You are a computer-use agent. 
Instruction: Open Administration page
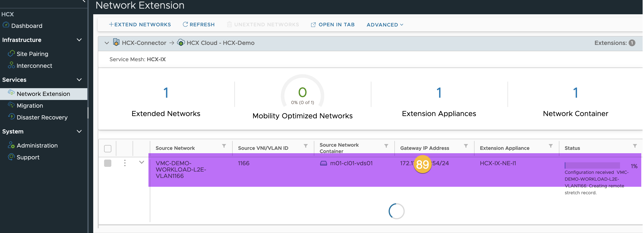[37, 146]
